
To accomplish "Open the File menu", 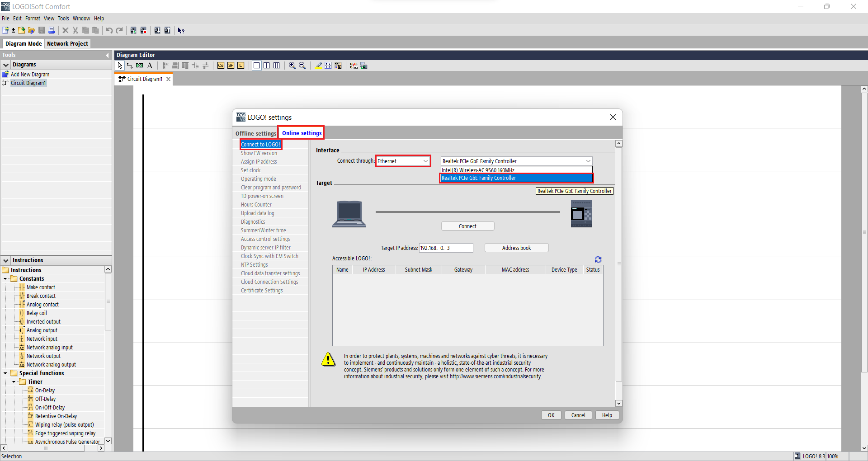I will point(5,19).
